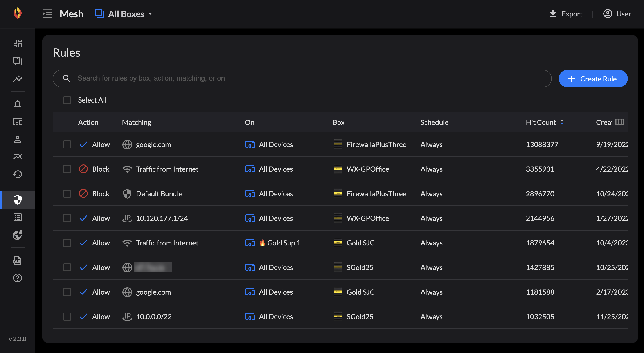Click the column chooser icon in table header
Image resolution: width=644 pixels, height=353 pixels.
(620, 122)
